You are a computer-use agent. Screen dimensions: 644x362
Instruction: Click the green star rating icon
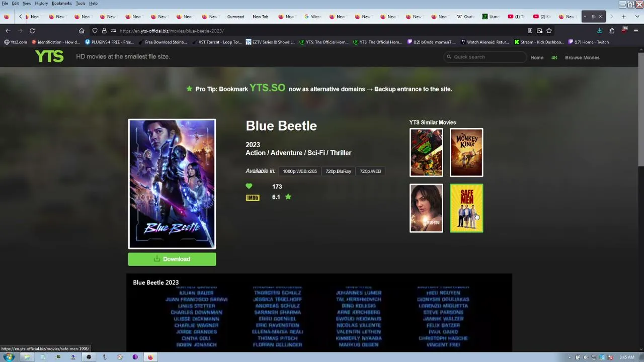coord(288,197)
